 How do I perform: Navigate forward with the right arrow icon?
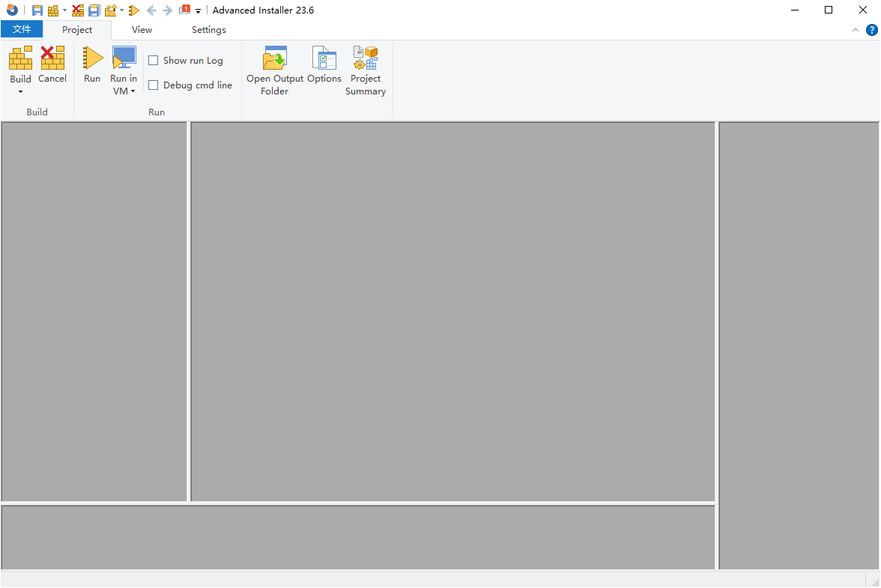click(x=167, y=10)
